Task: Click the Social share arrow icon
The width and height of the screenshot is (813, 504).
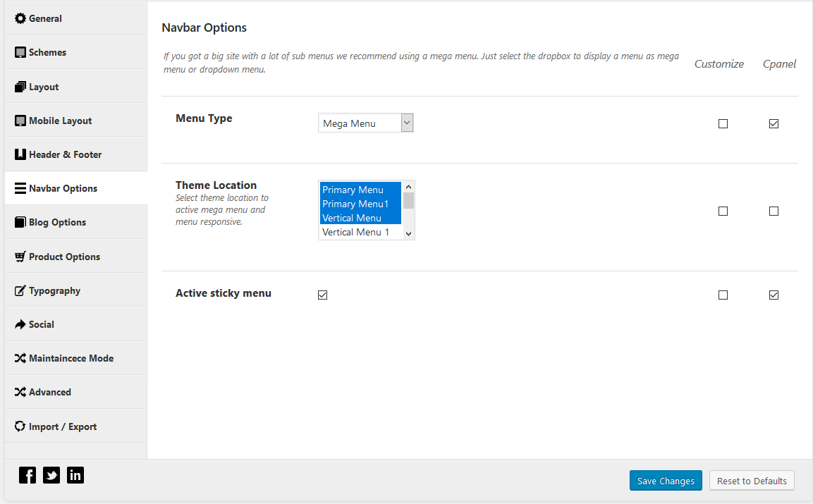Action: [x=20, y=324]
